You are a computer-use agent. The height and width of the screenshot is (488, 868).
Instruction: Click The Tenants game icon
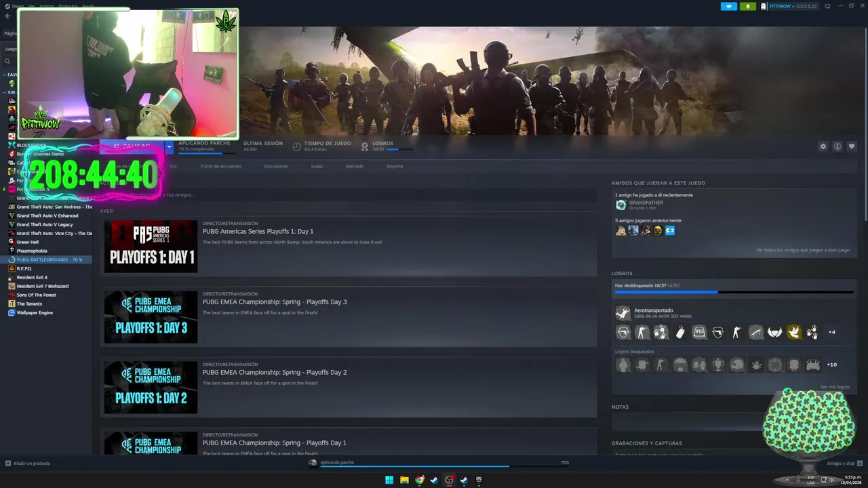click(12, 304)
